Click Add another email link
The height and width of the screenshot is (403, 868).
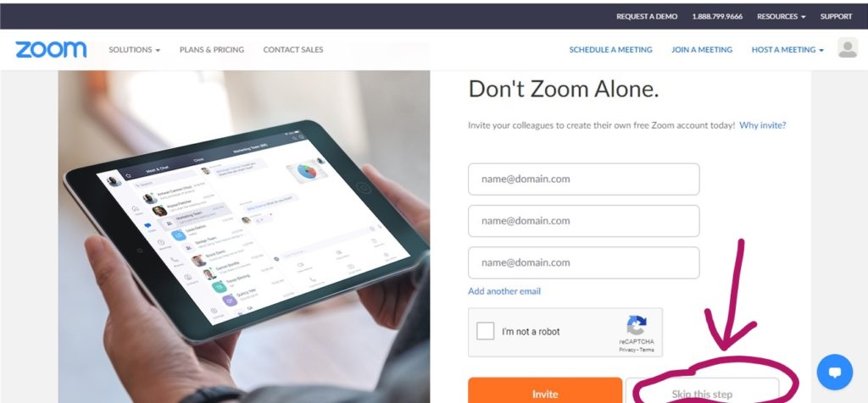click(x=504, y=291)
